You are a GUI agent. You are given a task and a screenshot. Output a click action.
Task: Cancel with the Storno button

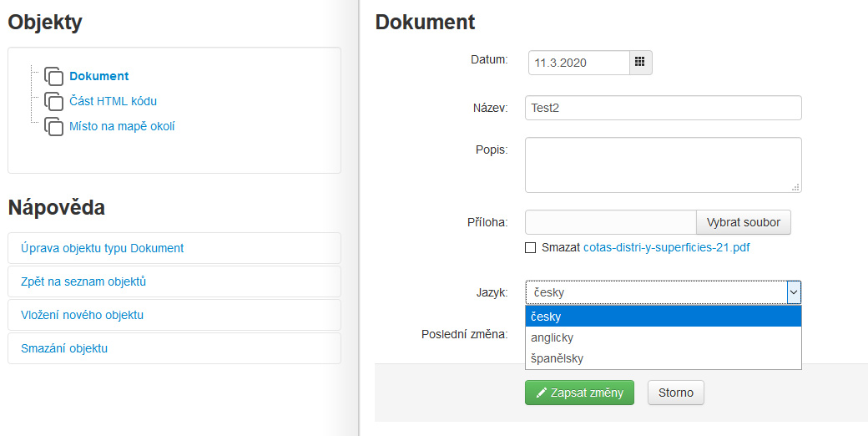[x=675, y=393]
